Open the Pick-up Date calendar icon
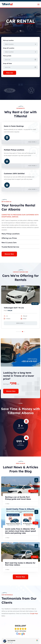This screenshot has height=644, width=41. point(35,59)
